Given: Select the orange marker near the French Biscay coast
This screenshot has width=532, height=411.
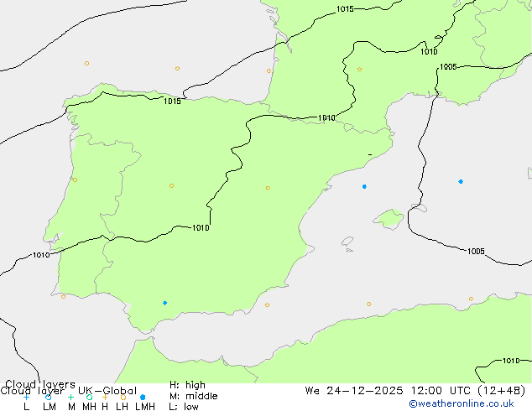Looking at the screenshot, I should pyautogui.click(x=269, y=70).
